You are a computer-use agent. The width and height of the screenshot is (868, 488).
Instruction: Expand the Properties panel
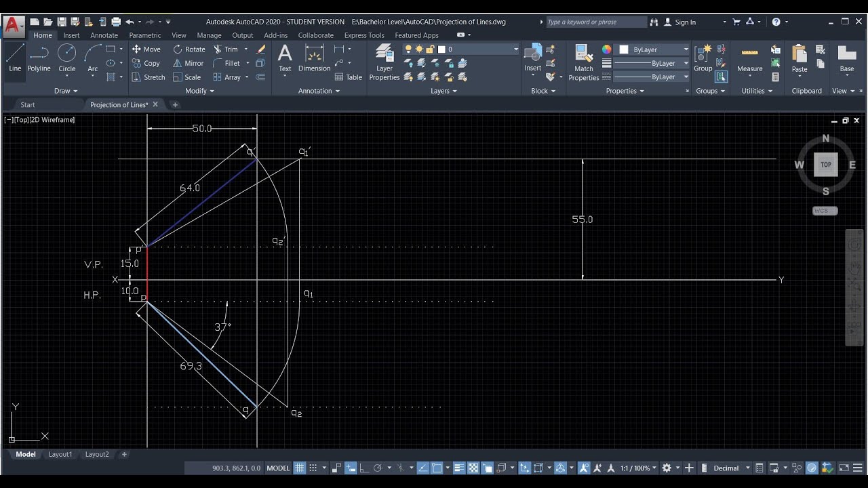click(625, 91)
